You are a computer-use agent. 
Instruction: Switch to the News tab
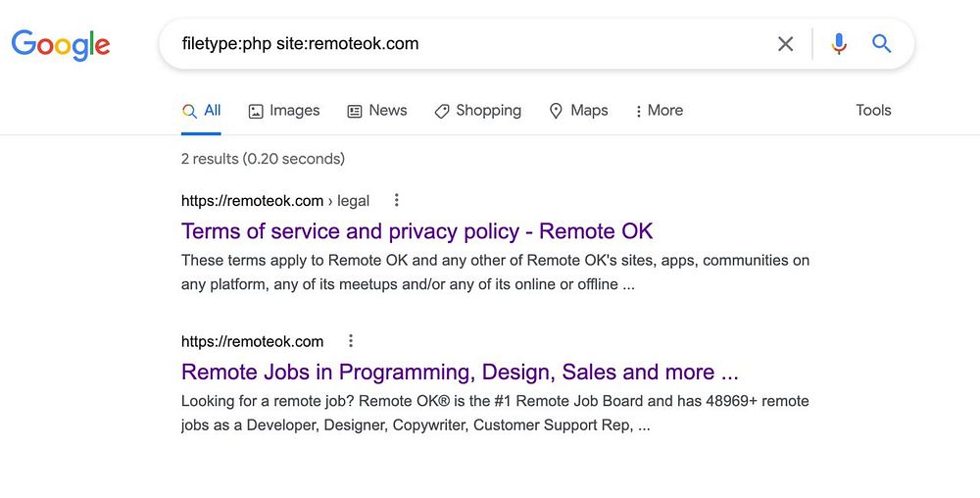pyautogui.click(x=387, y=111)
